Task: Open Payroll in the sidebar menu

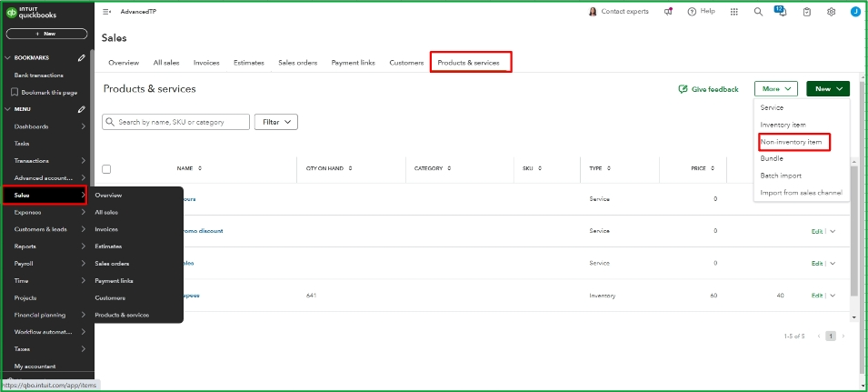Action: click(x=24, y=264)
